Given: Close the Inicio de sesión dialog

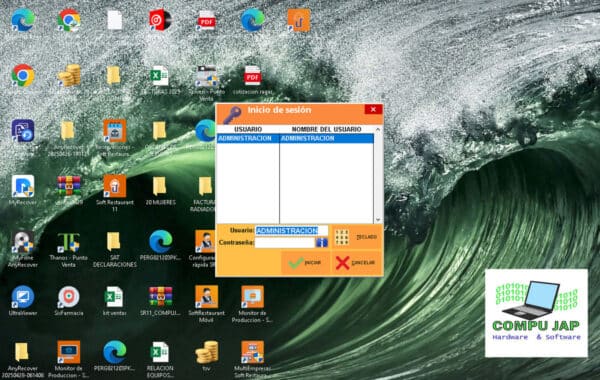Looking at the screenshot, I should tap(373, 109).
